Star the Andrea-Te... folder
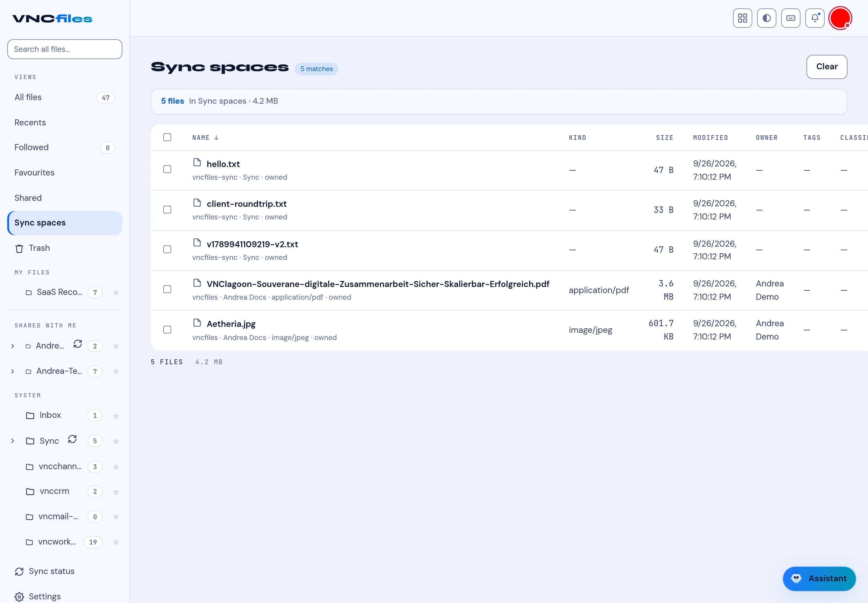The width and height of the screenshot is (868, 603). pos(116,372)
